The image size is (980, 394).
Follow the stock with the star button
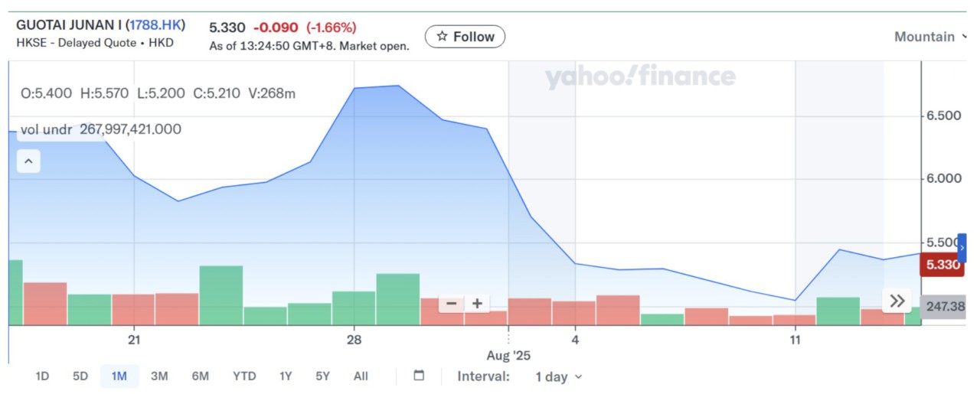pyautogui.click(x=465, y=37)
